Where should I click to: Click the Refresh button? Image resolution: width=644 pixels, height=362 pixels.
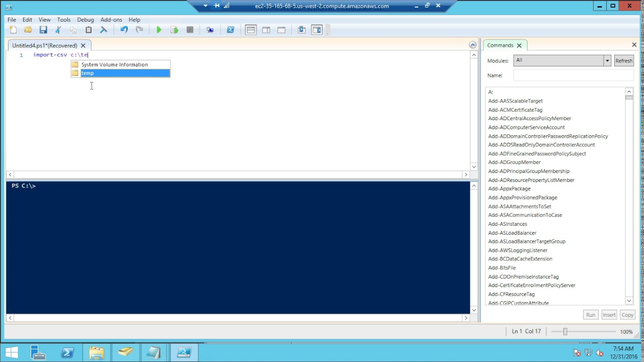624,60
